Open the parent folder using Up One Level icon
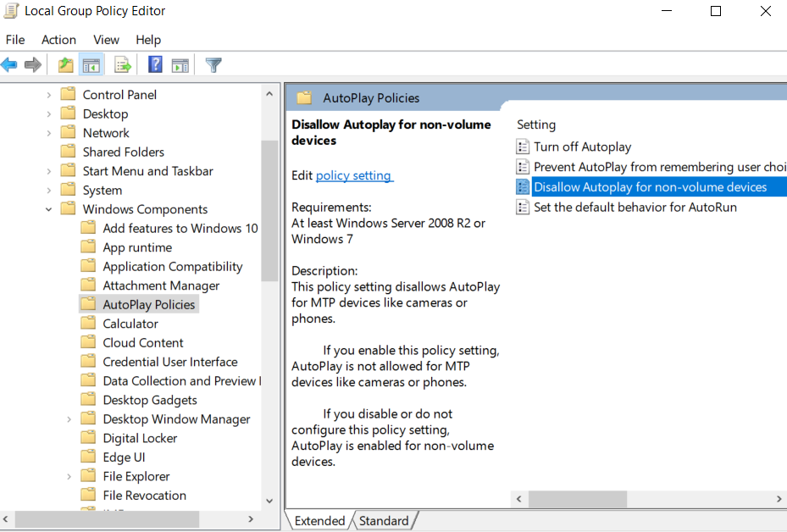The height and width of the screenshot is (532, 787). pyautogui.click(x=65, y=64)
